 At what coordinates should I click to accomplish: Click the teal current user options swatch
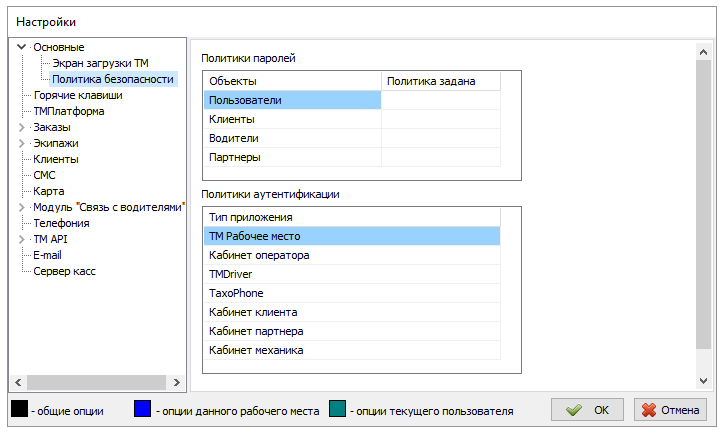(335, 410)
